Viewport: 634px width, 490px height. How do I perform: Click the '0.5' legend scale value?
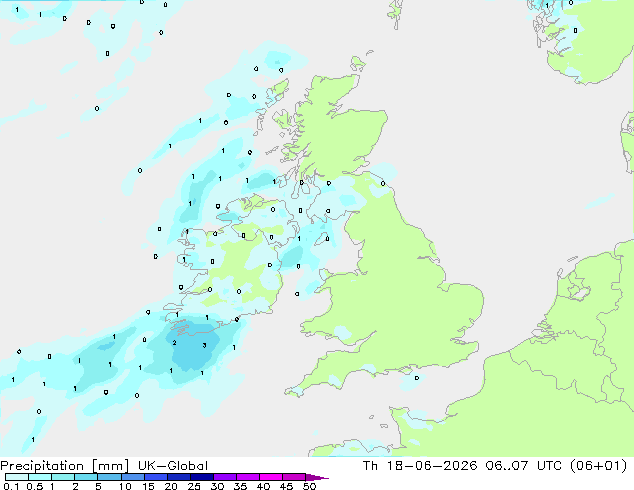tap(35, 486)
